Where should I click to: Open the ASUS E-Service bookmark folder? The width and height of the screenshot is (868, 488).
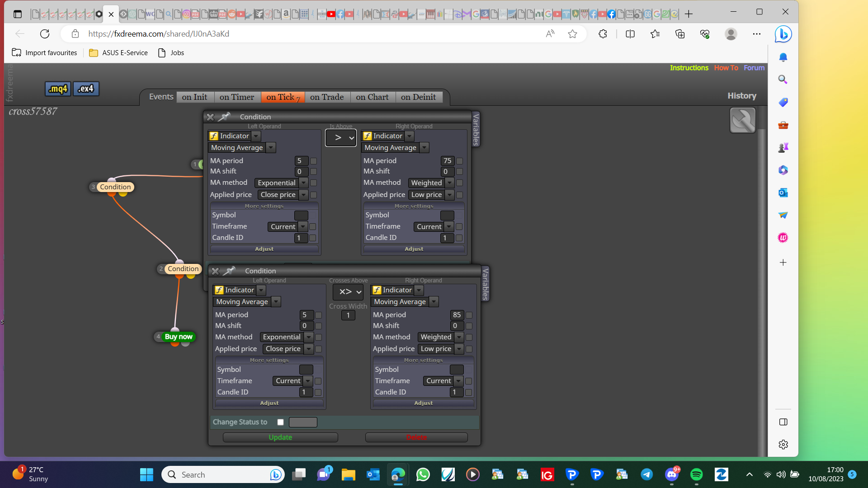118,53
